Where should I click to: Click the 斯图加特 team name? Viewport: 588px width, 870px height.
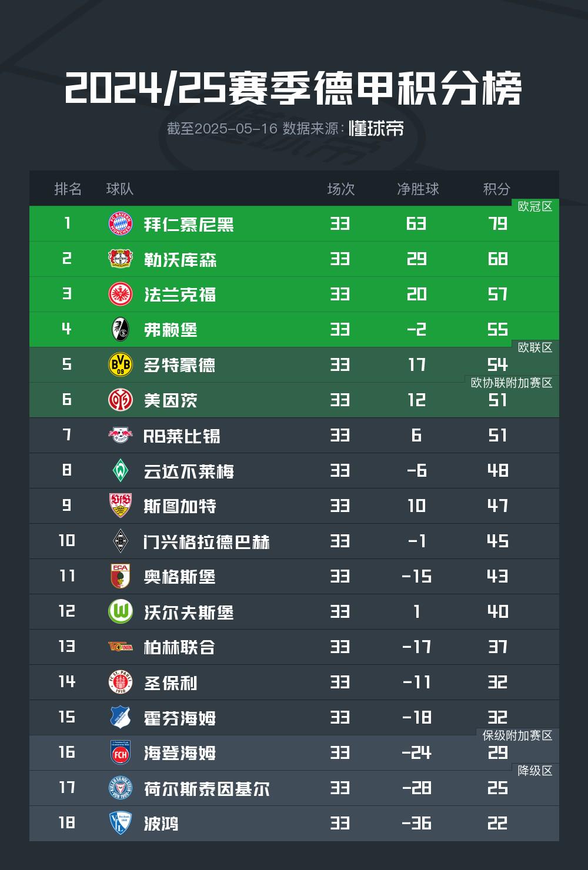(x=180, y=507)
